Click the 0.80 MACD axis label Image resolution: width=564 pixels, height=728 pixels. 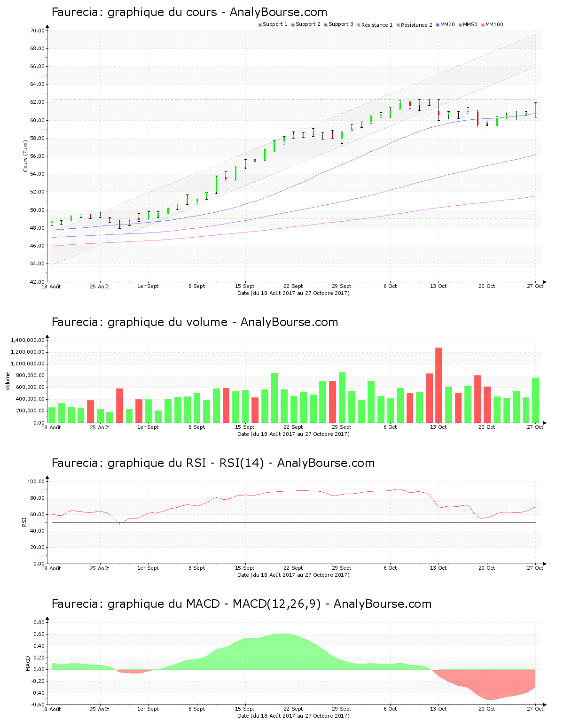pyautogui.click(x=39, y=622)
